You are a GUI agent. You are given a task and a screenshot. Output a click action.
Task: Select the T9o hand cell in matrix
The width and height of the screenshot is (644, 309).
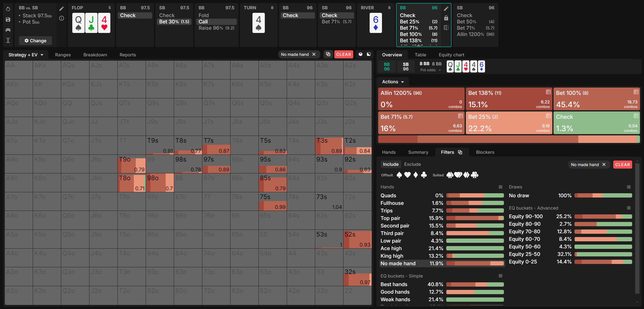(x=132, y=164)
